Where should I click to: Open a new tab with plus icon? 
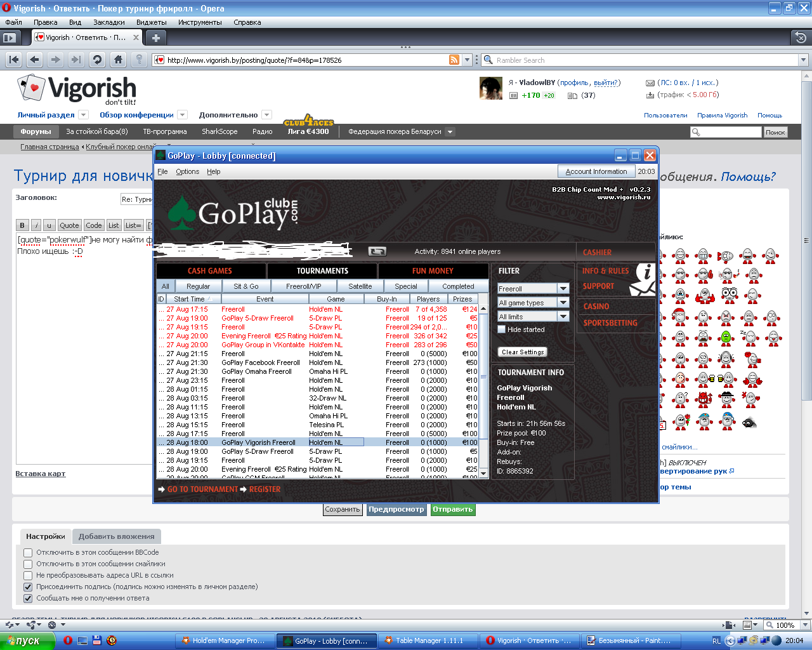click(156, 37)
